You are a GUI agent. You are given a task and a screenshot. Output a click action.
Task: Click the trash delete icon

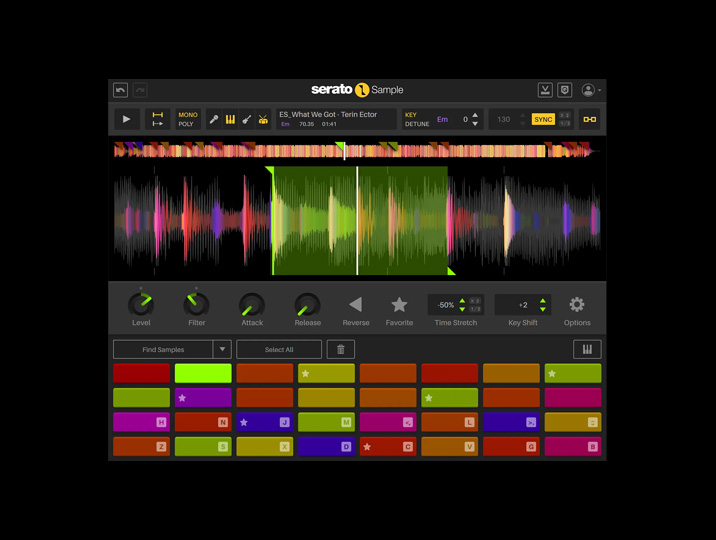point(341,350)
